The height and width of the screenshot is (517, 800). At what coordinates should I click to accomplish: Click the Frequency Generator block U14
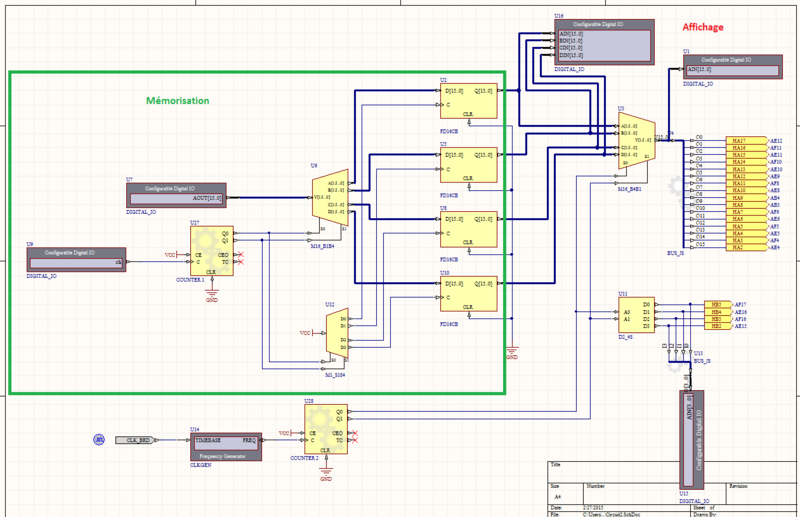[225, 444]
